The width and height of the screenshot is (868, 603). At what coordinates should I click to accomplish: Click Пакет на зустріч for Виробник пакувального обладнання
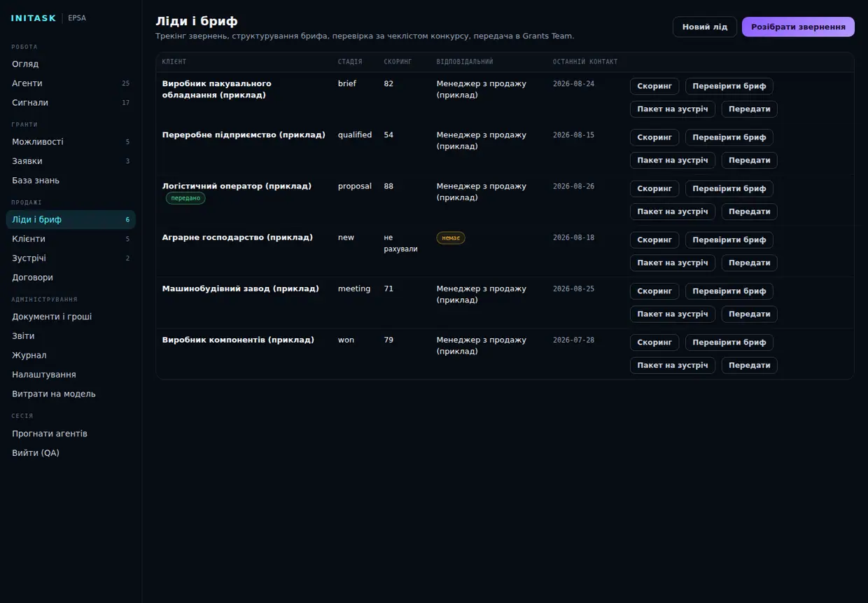point(673,109)
